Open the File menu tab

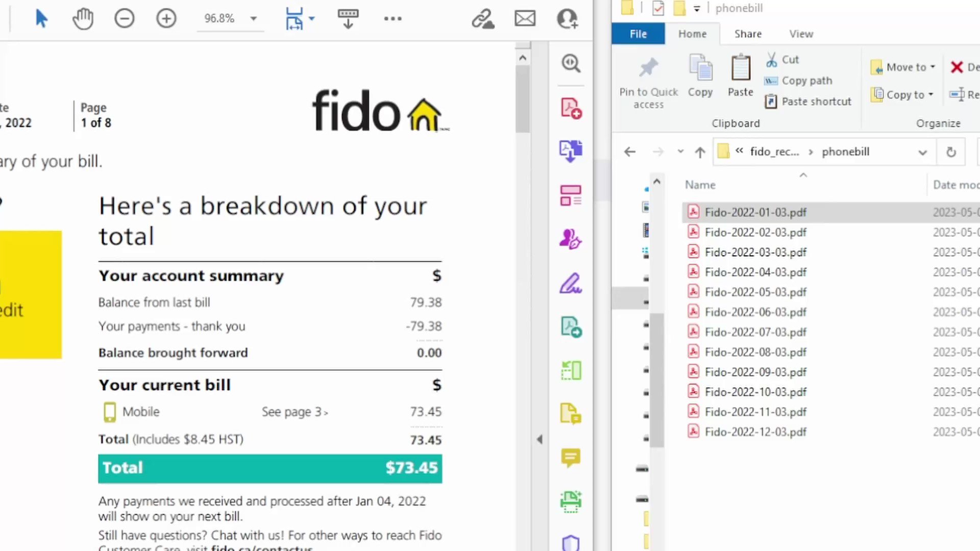tap(638, 34)
